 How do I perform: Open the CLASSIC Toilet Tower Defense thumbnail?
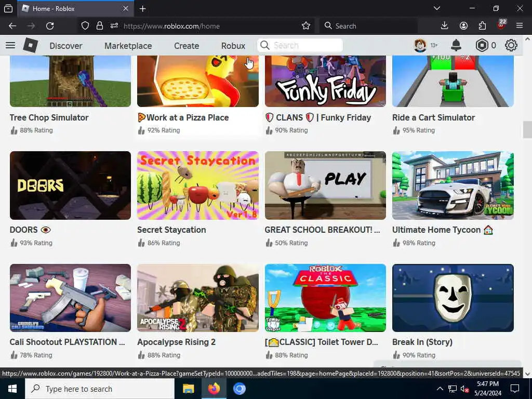point(325,298)
